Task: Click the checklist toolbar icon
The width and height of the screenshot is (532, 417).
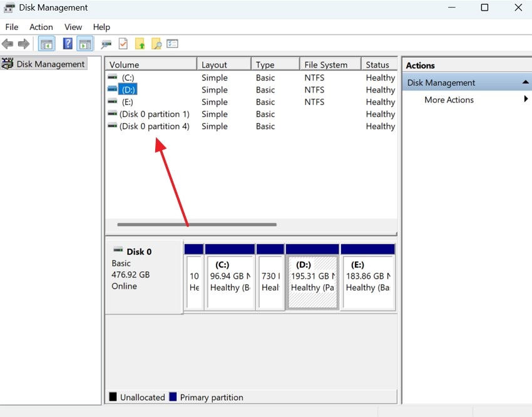Action: coord(173,44)
